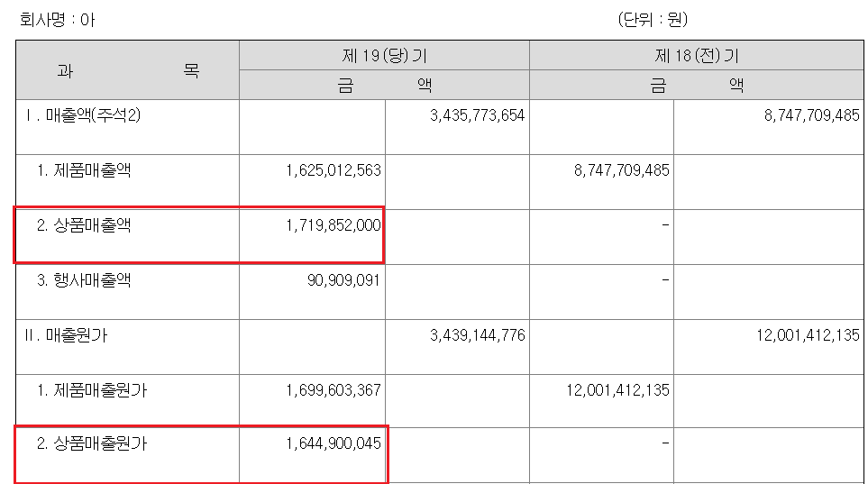Image resolution: width=868 pixels, height=484 pixels.
Task: Click the row label 1. 제품매출원가
Action: click(92, 390)
